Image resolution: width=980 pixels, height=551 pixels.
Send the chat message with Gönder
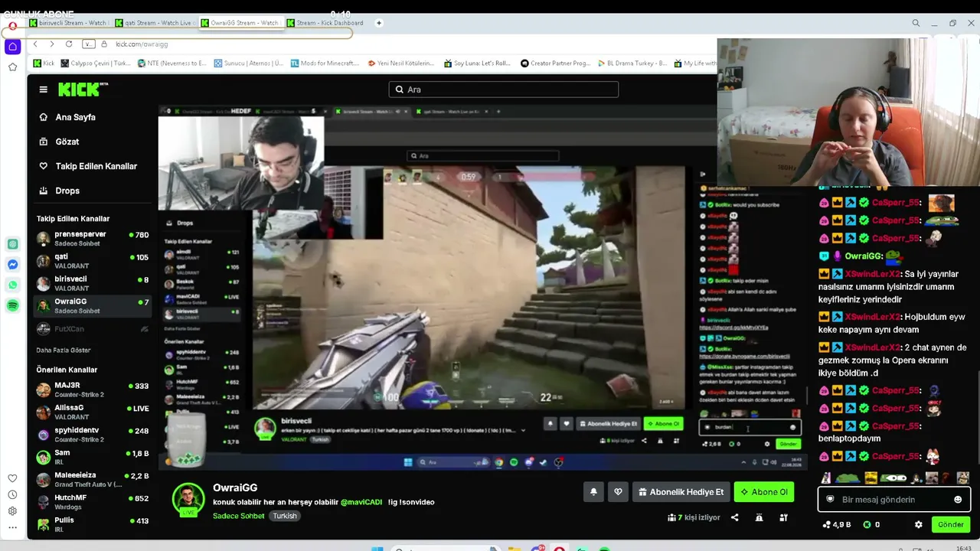(x=950, y=525)
